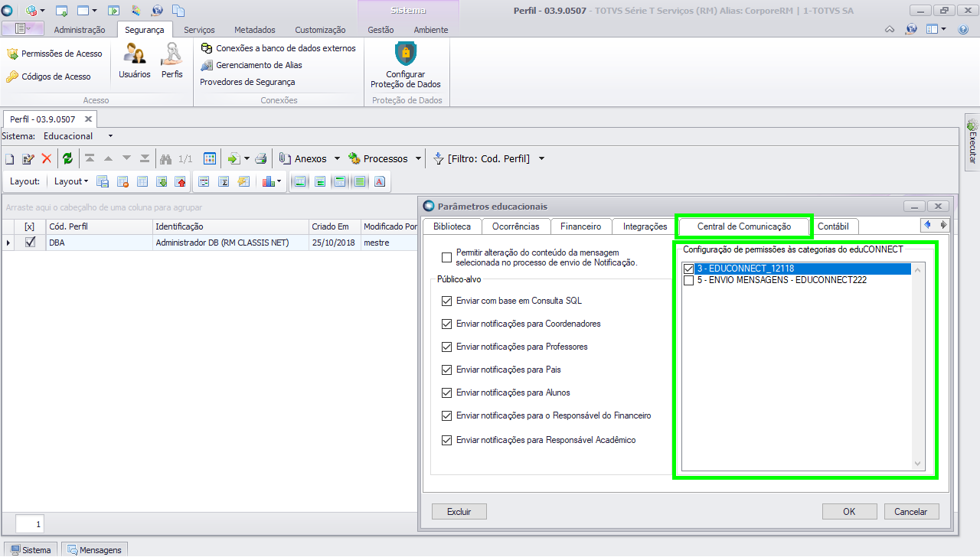This screenshot has width=980, height=557.
Task: Click the bar chart icon in layout toolbar
Action: pyautogui.click(x=268, y=181)
